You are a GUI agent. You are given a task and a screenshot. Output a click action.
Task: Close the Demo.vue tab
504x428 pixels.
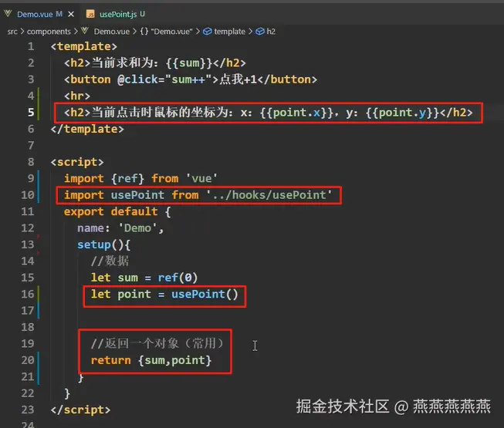(x=71, y=14)
